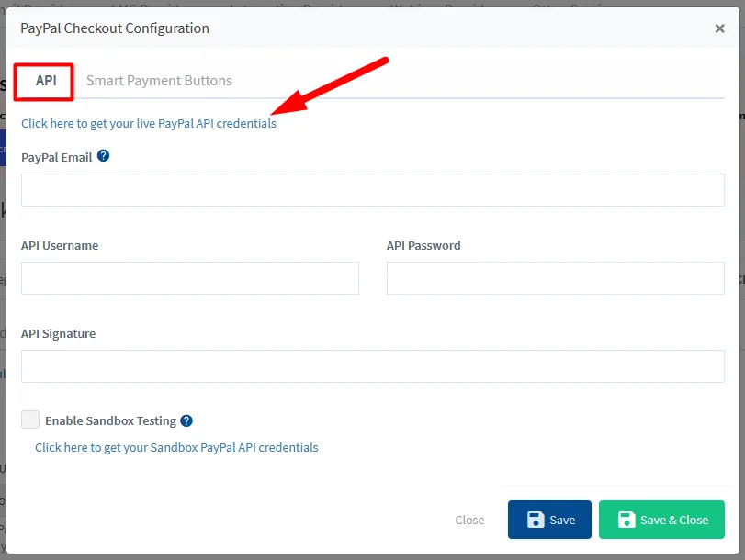Show help for Enable Sandbox Testing

(x=186, y=420)
